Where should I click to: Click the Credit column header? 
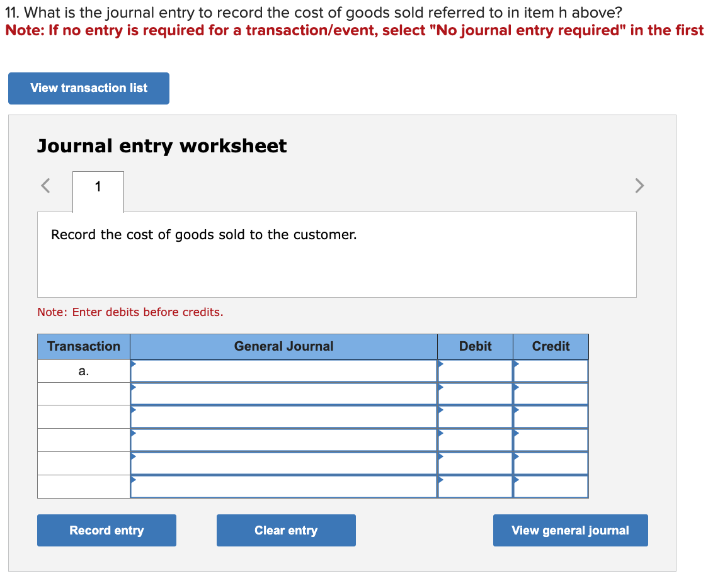pos(551,347)
